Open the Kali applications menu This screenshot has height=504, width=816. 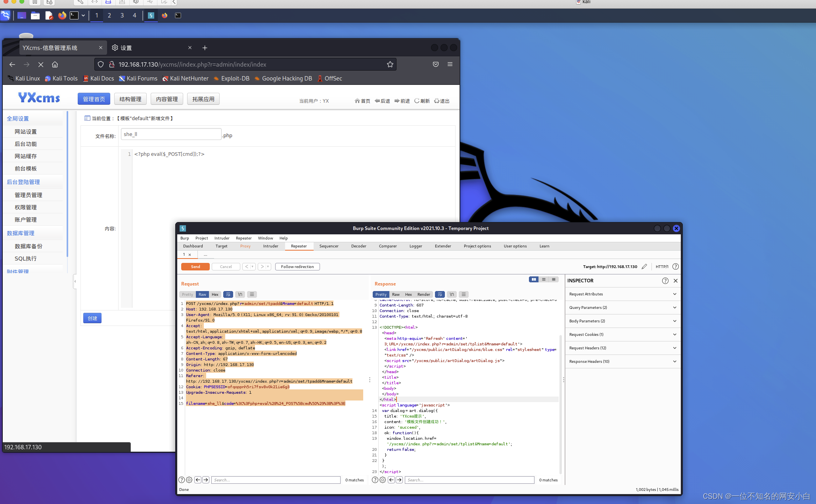pyautogui.click(x=6, y=15)
